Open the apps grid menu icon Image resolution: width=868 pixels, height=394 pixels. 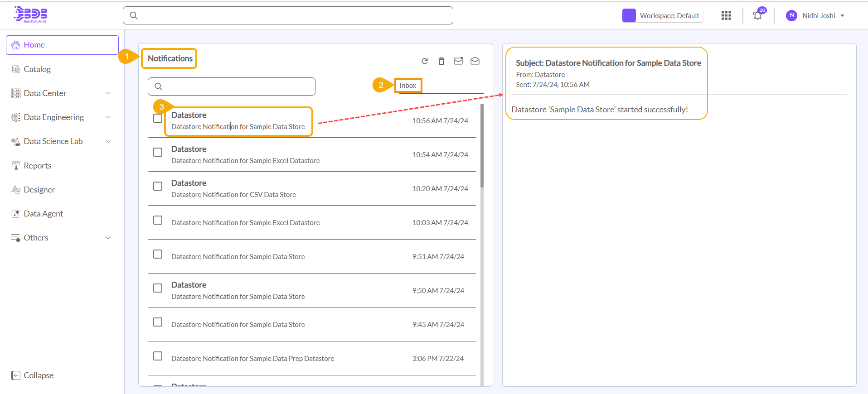[726, 16]
